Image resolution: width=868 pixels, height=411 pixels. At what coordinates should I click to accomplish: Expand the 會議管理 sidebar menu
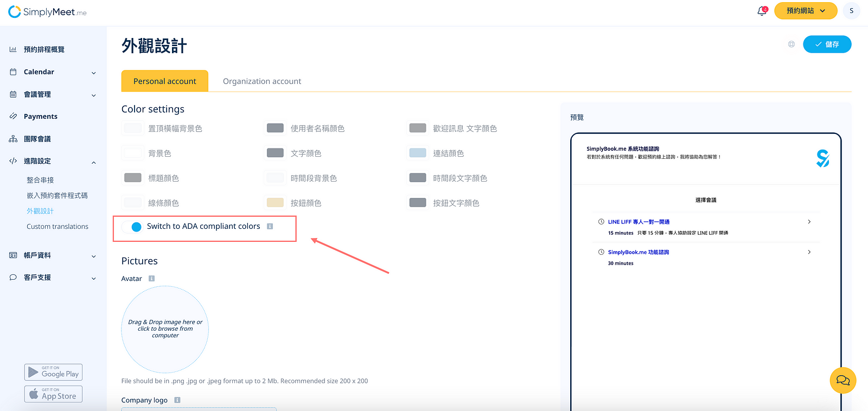94,95
